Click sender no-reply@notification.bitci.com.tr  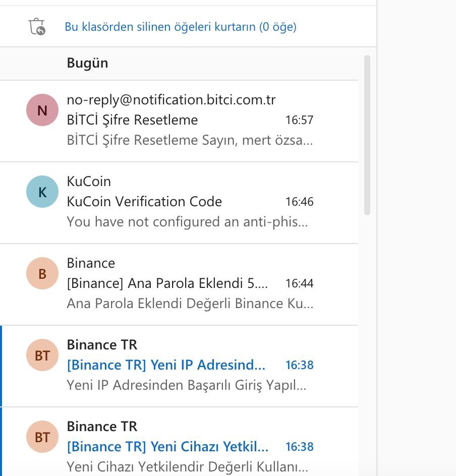tap(171, 100)
